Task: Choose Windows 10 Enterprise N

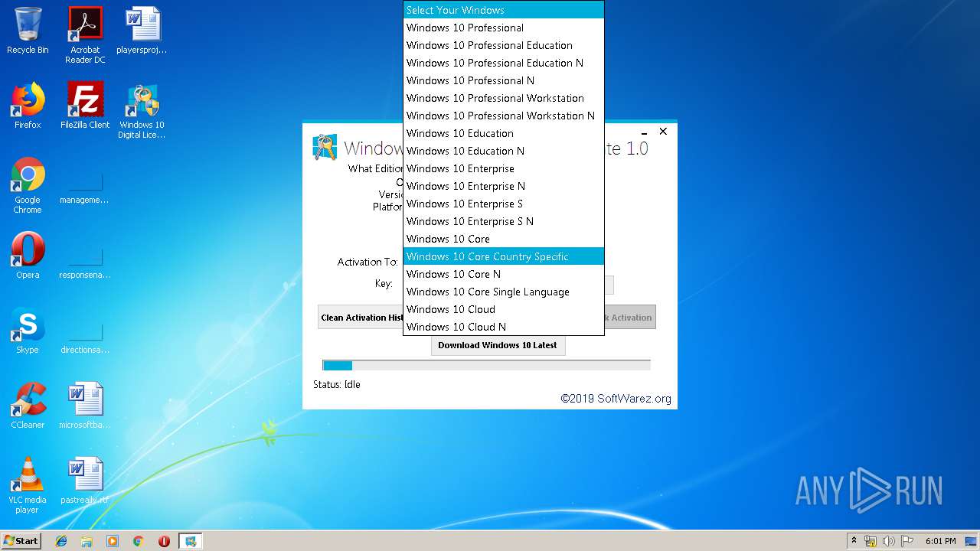Action: tap(504, 186)
